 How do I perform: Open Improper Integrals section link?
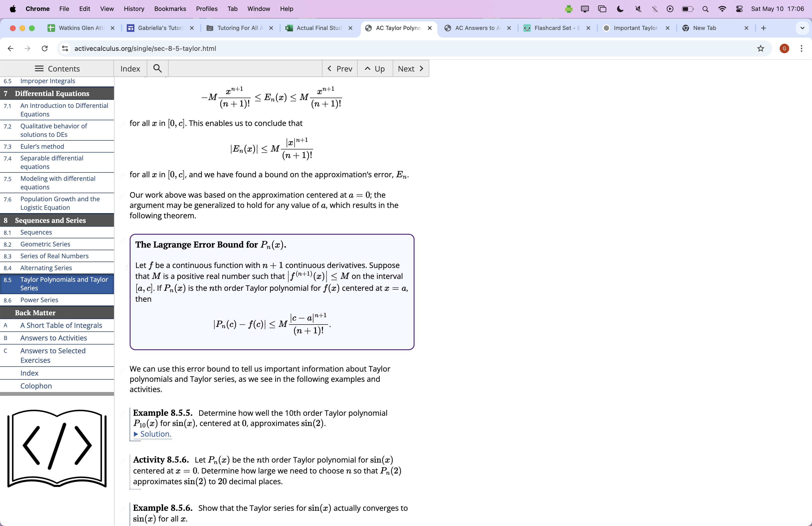47,81
